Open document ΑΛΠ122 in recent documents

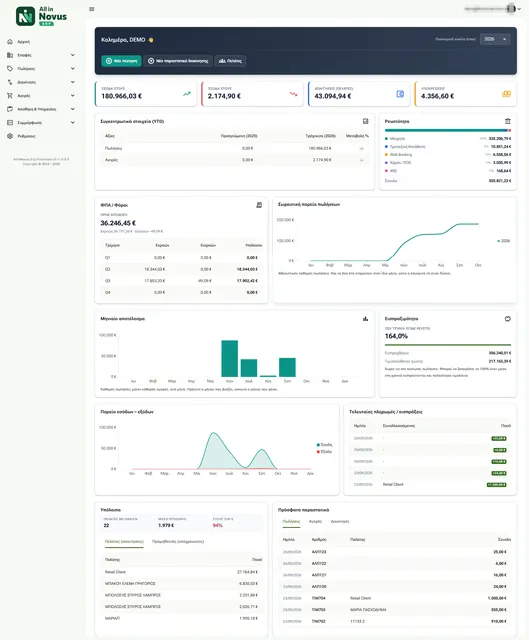(x=319, y=563)
